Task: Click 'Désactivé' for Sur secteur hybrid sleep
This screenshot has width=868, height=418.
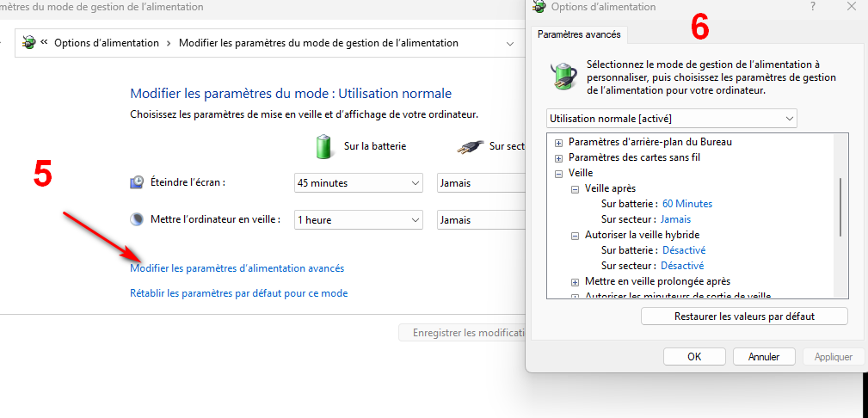Action: pos(682,266)
